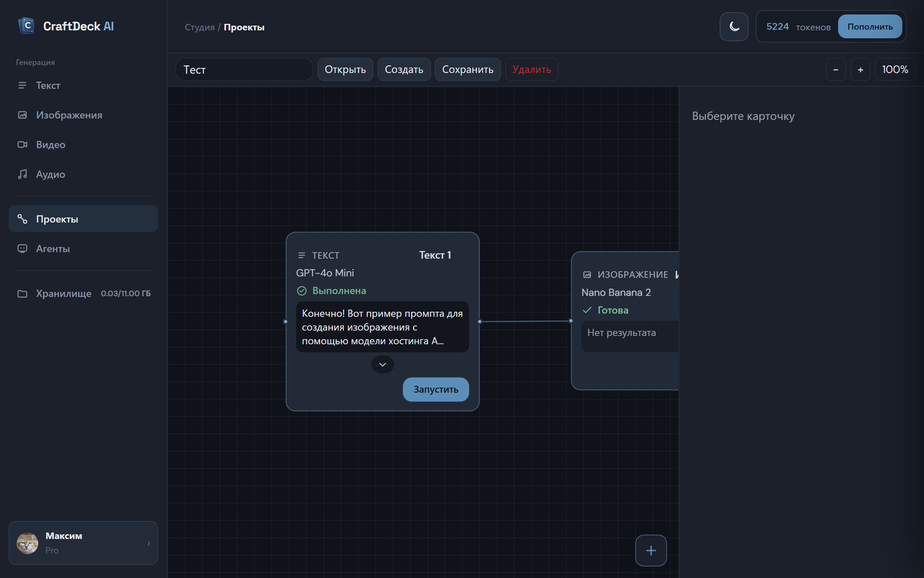Click the Конечно! prompt result text
The image size is (924, 578).
click(x=382, y=327)
